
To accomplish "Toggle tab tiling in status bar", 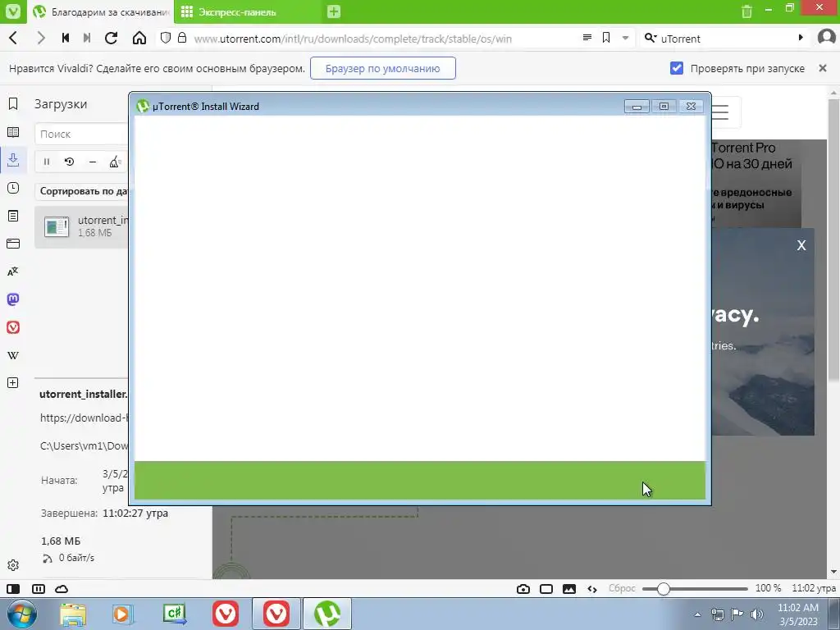I will click(x=38, y=589).
